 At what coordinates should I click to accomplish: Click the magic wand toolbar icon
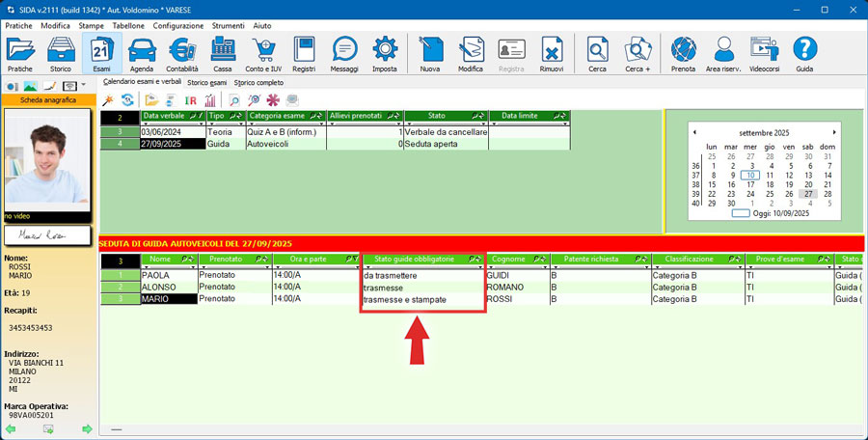point(107,100)
